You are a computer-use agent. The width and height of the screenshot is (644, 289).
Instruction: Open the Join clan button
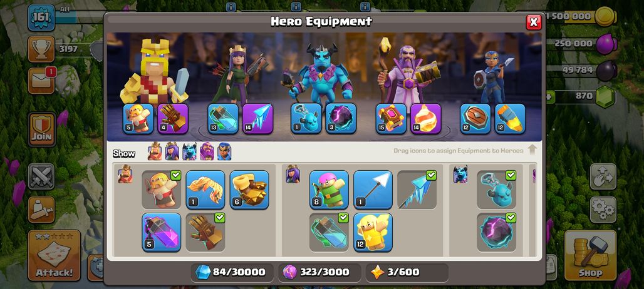point(42,129)
